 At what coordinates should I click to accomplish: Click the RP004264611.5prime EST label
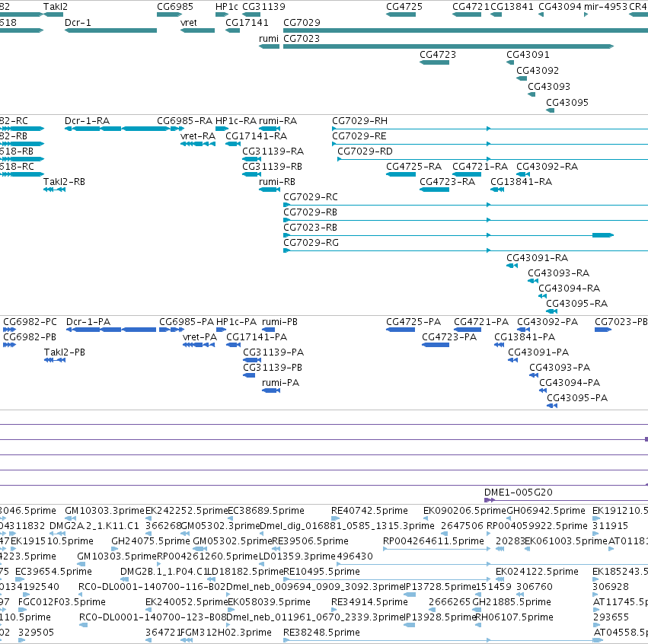433,541
